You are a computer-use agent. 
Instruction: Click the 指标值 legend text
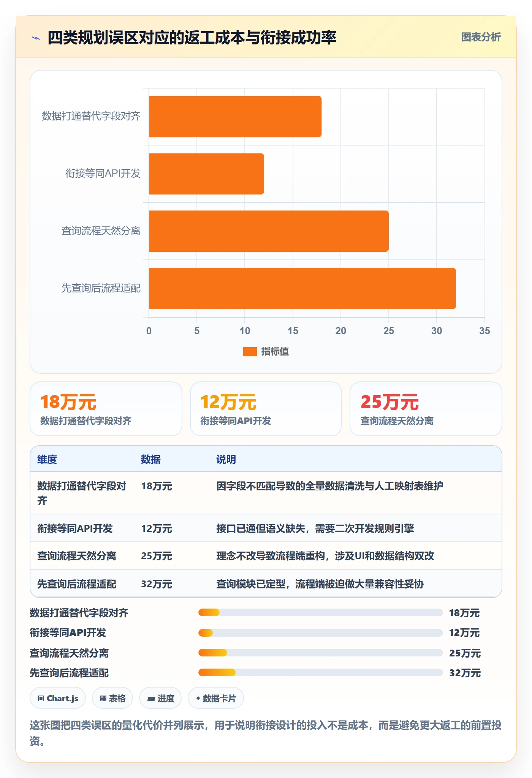[x=275, y=352]
